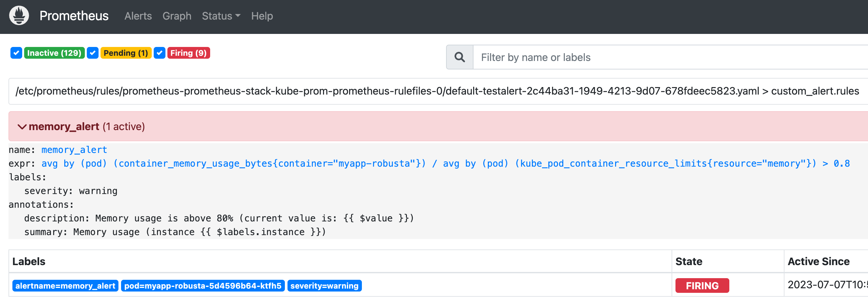Click the pod=myapp-robusta label badge
The width and height of the screenshot is (868, 300).
tap(203, 286)
